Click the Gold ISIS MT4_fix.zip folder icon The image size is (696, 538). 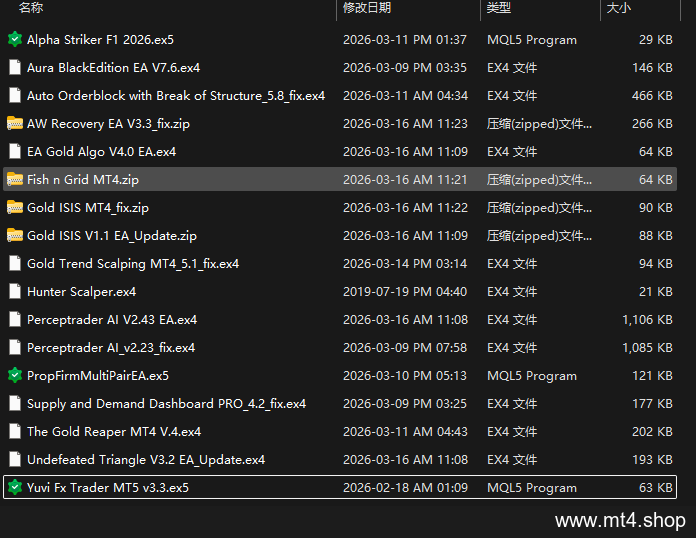click(x=15, y=207)
